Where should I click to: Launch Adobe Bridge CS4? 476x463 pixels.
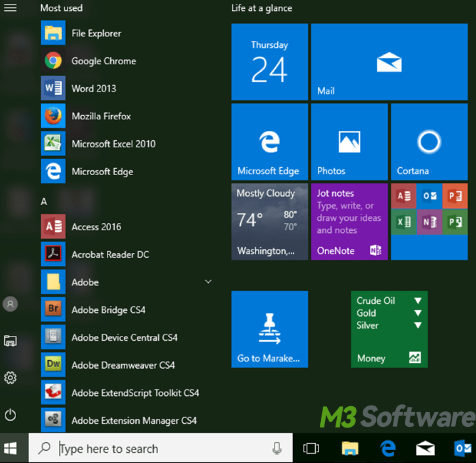coord(127,310)
